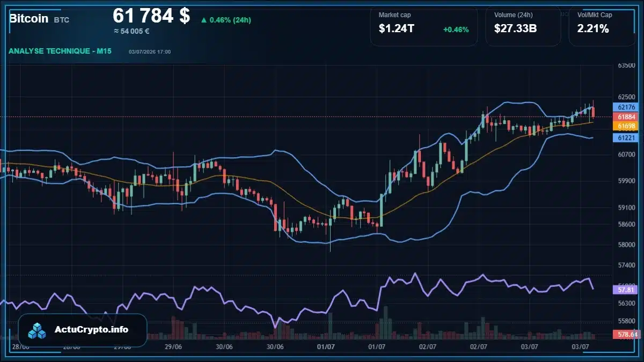Click the 57400 price axis label
Image resolution: width=644 pixels, height=362 pixels.
tap(626, 265)
